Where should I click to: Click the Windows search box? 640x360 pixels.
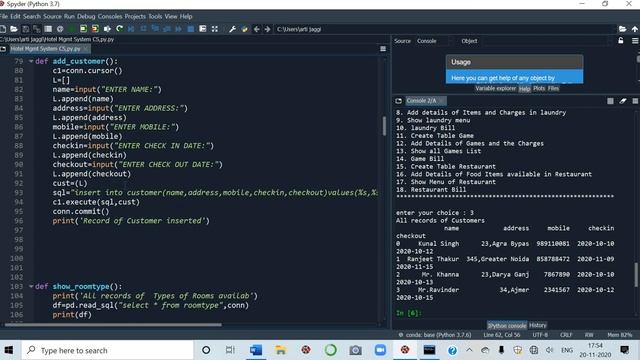107,350
